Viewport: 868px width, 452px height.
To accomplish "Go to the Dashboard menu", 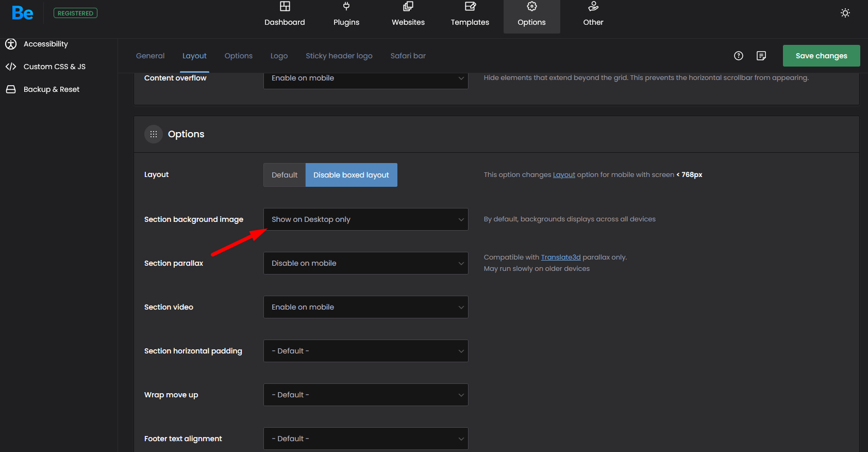I will tap(285, 22).
